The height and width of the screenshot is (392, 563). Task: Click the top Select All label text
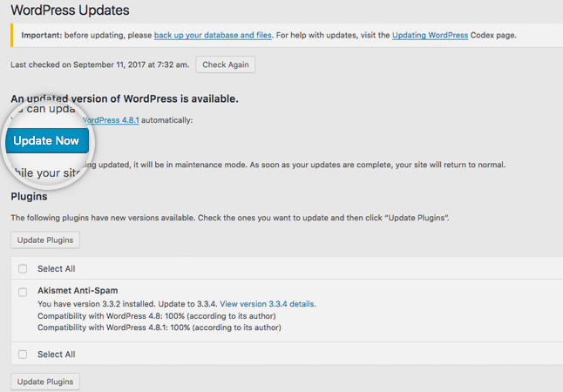pyautogui.click(x=56, y=269)
